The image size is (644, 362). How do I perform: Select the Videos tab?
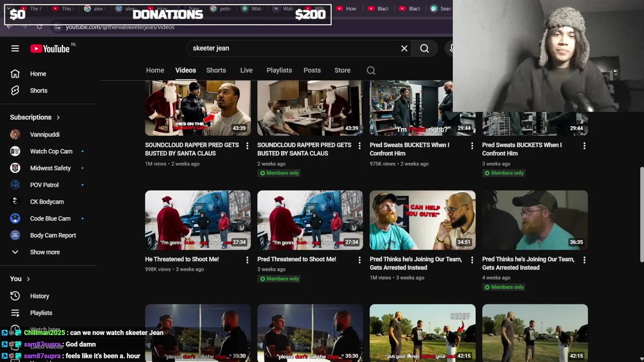click(x=186, y=70)
